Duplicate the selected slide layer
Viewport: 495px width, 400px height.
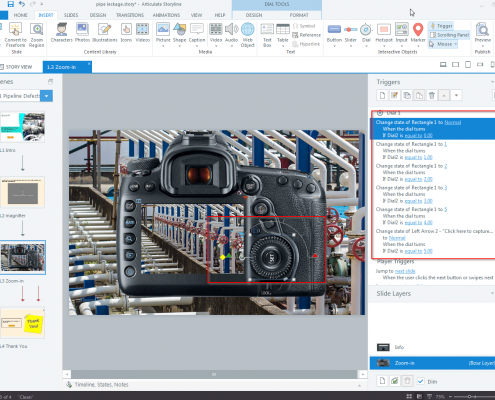click(395, 381)
